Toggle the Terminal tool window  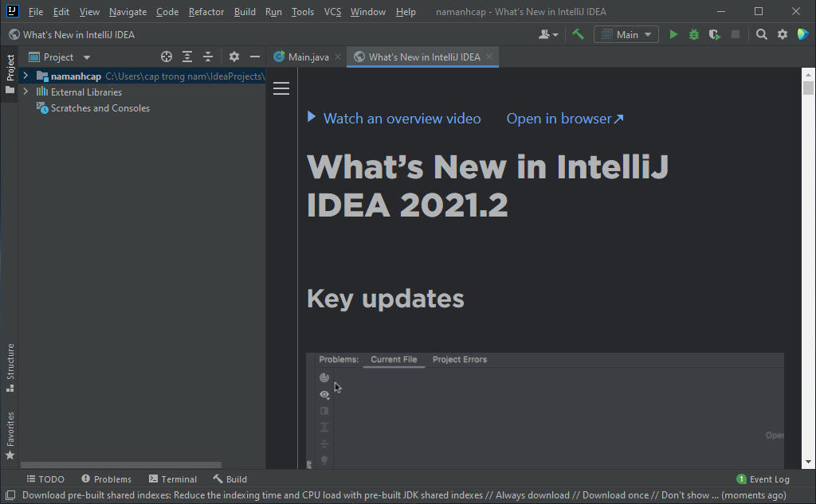[173, 479]
